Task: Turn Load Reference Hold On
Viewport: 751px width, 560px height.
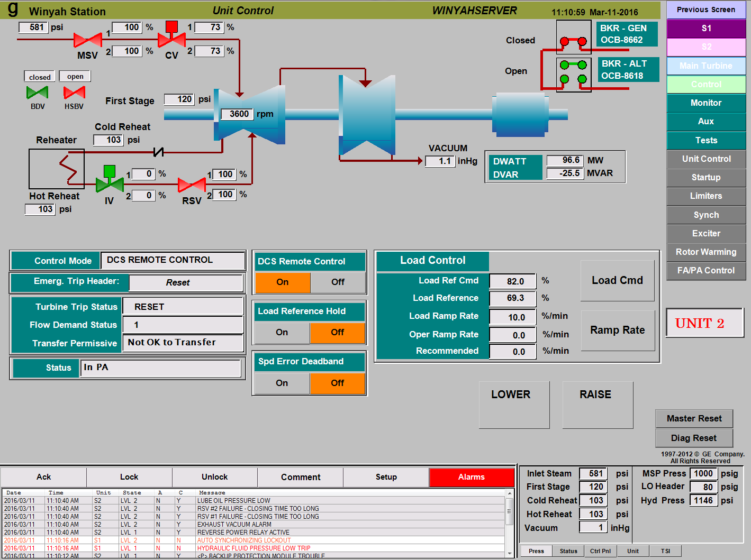Action: click(282, 333)
